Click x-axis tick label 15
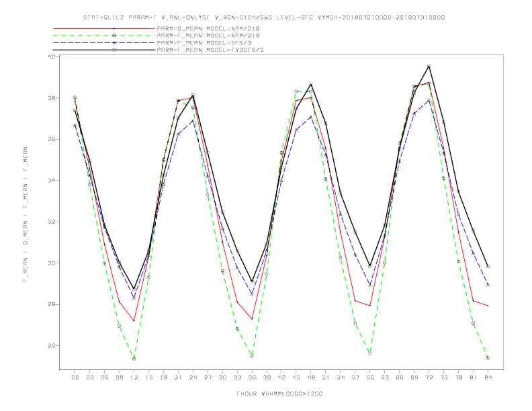The image size is (532, 411). 148,377
